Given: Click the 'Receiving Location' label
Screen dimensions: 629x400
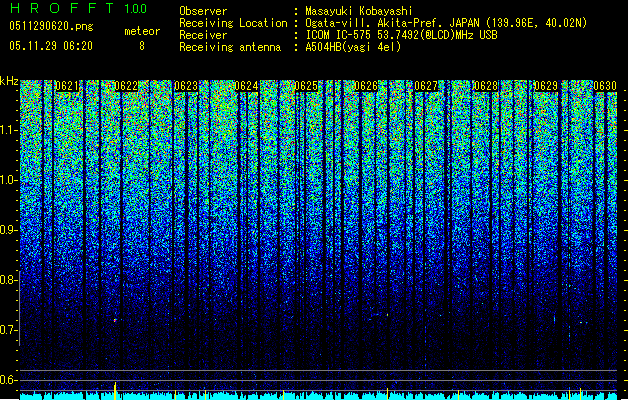Looking at the screenshot, I should [233, 23].
